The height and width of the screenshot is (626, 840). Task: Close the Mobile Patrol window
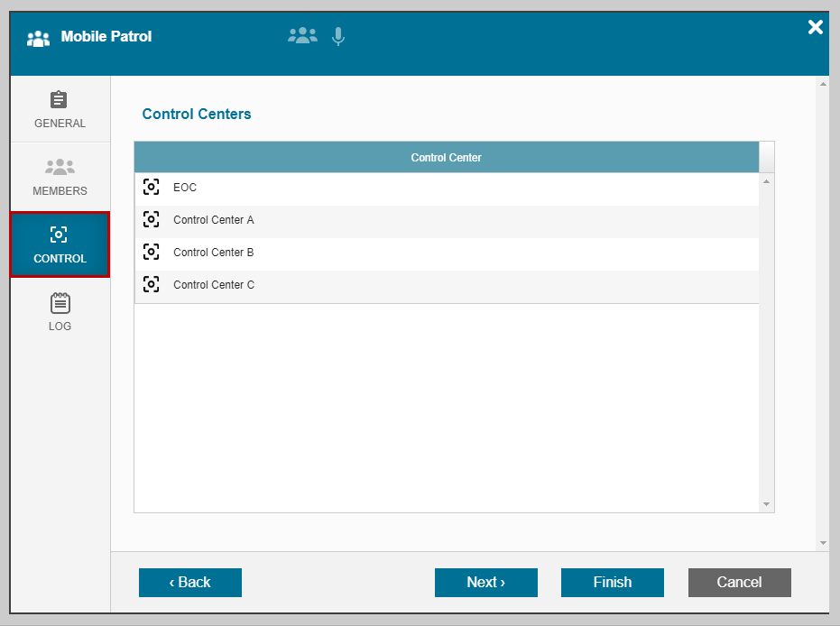pyautogui.click(x=816, y=27)
